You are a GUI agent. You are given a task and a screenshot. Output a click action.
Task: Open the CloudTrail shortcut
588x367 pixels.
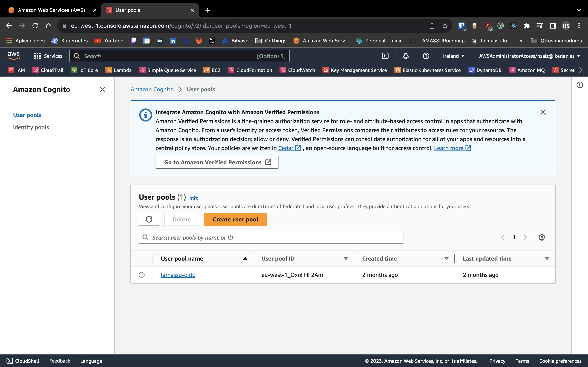coord(48,70)
